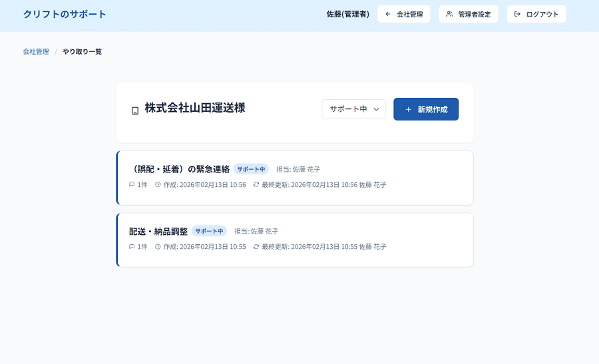Select the やり取り一覧 breadcrumb item
The width and height of the screenshot is (599, 364).
click(83, 51)
